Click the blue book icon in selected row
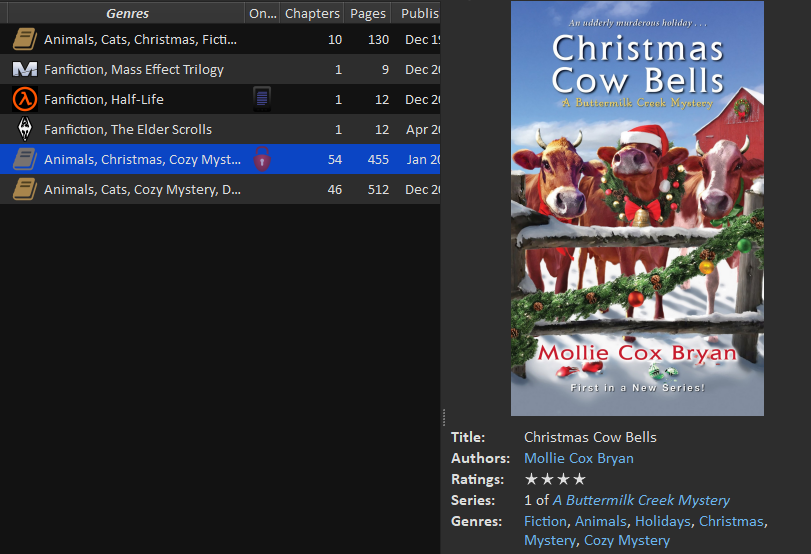The image size is (811, 554). coord(25,160)
